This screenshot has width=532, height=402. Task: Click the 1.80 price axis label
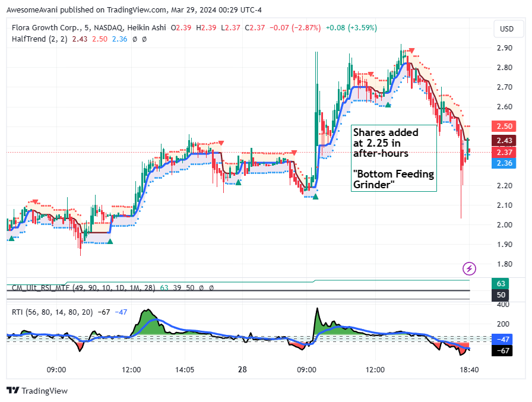pyautogui.click(x=505, y=264)
